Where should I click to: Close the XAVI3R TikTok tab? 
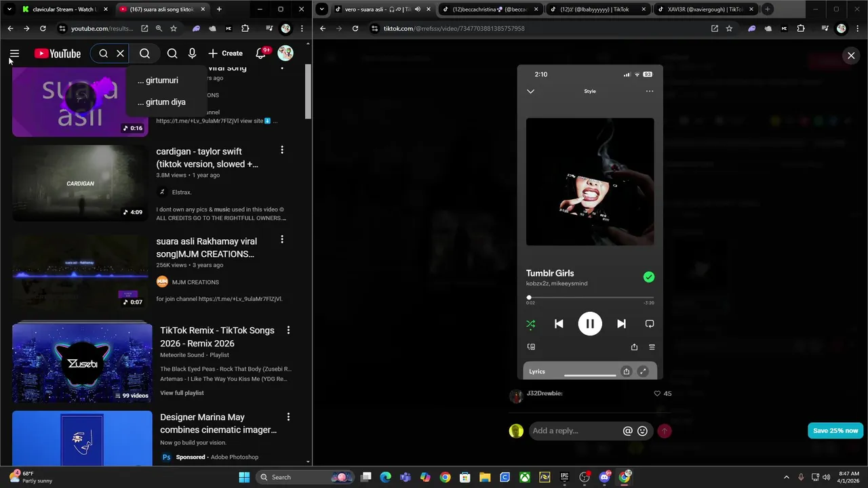point(751,9)
